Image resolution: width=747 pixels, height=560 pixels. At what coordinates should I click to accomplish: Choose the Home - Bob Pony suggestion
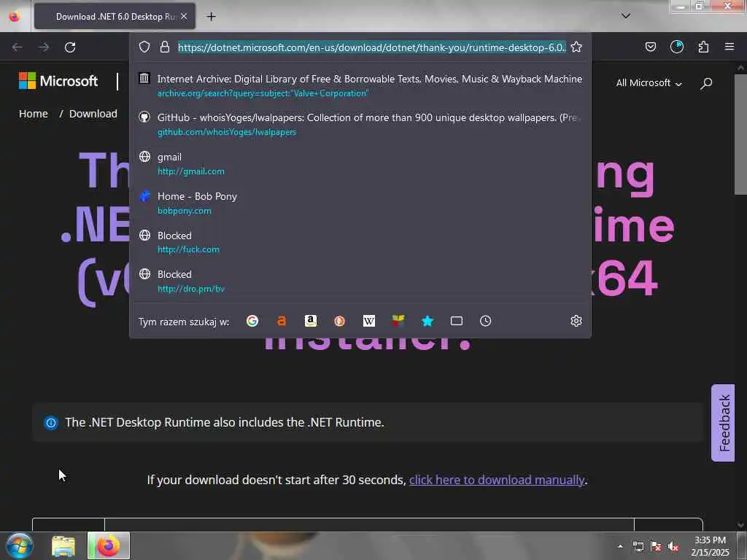click(x=360, y=203)
